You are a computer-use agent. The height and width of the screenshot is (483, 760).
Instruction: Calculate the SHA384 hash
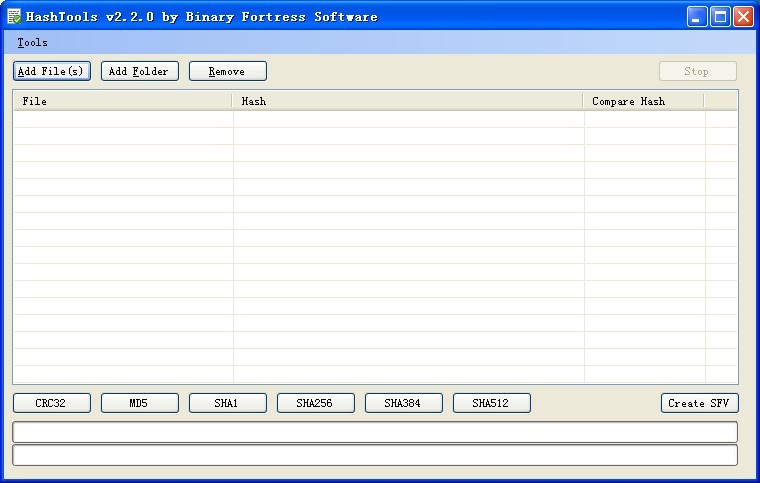403,403
